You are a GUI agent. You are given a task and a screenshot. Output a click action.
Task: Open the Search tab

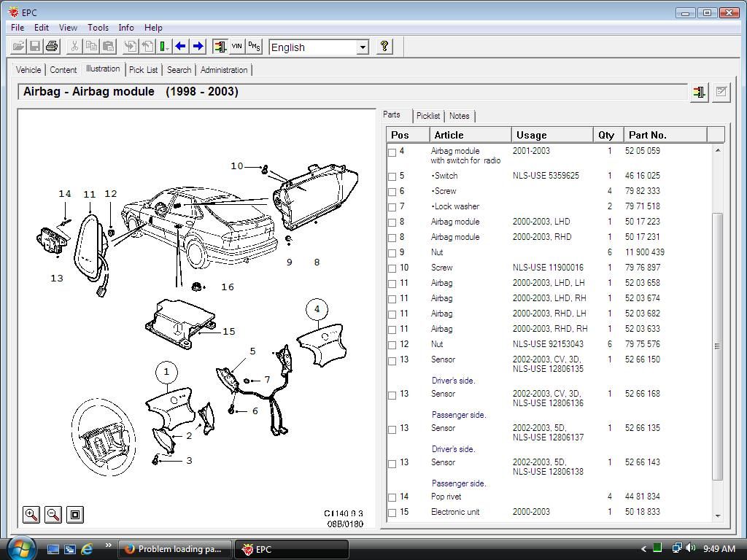click(179, 70)
